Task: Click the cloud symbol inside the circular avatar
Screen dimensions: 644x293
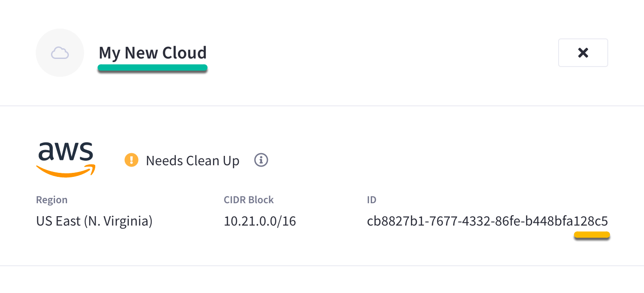Action: point(59,52)
